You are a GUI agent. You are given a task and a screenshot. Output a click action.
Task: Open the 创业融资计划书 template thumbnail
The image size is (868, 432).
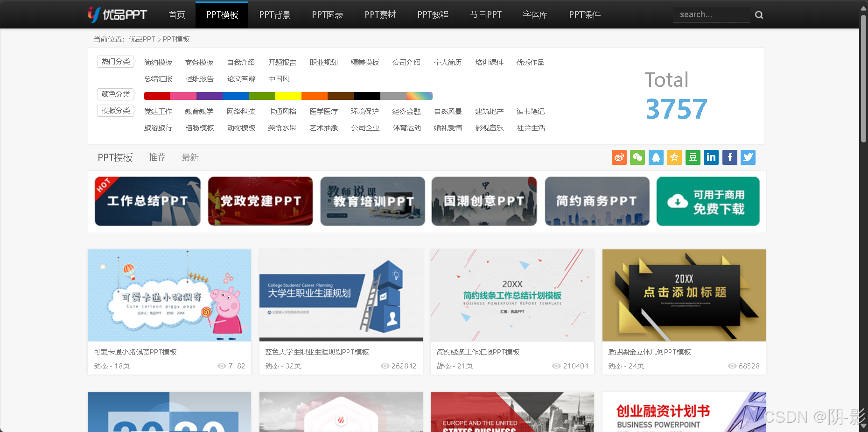(x=684, y=412)
